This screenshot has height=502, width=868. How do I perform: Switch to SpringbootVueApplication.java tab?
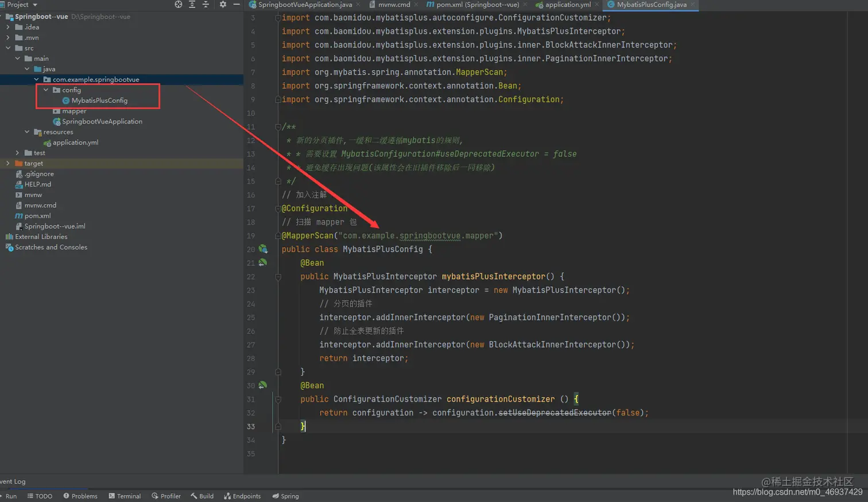pyautogui.click(x=305, y=5)
